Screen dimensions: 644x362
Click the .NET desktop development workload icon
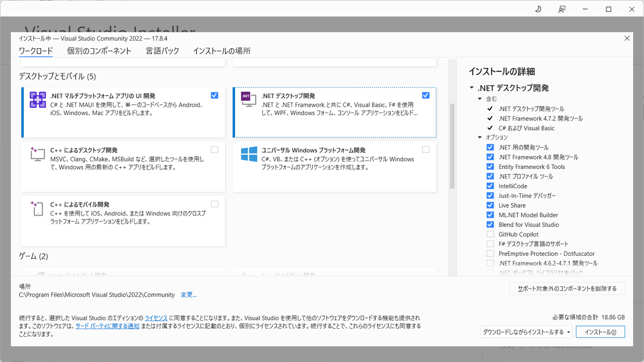click(x=248, y=99)
